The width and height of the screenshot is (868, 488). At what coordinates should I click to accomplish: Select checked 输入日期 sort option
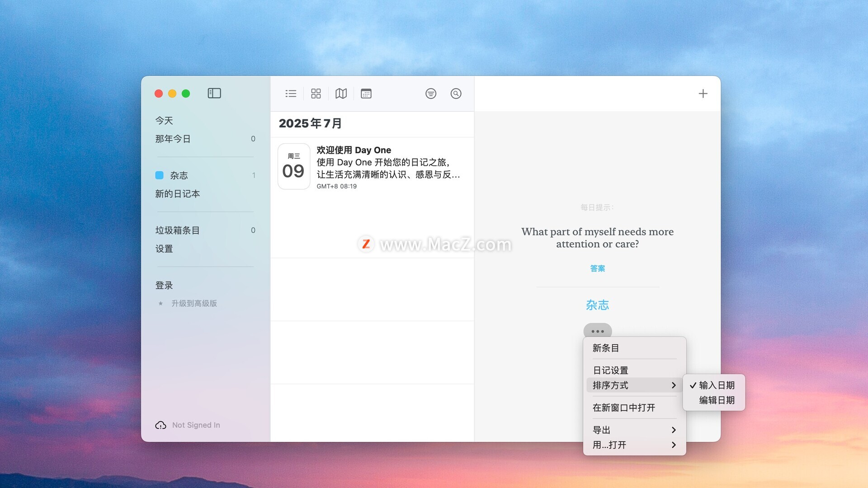coord(714,385)
